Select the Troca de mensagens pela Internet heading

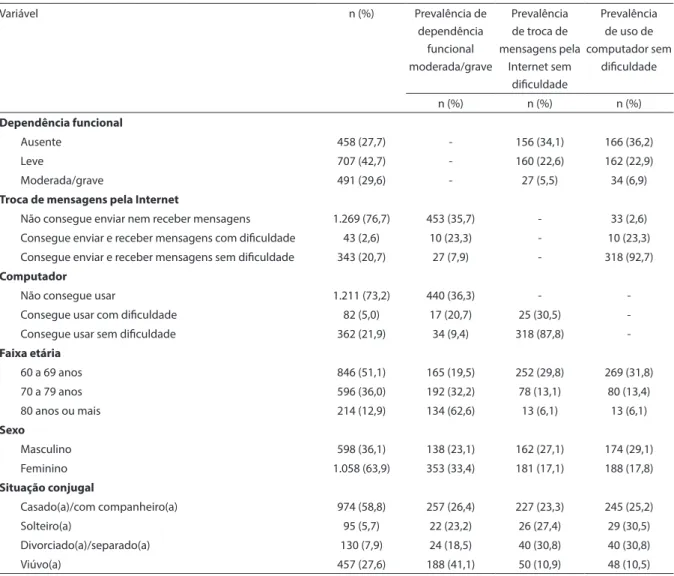[x=89, y=199]
